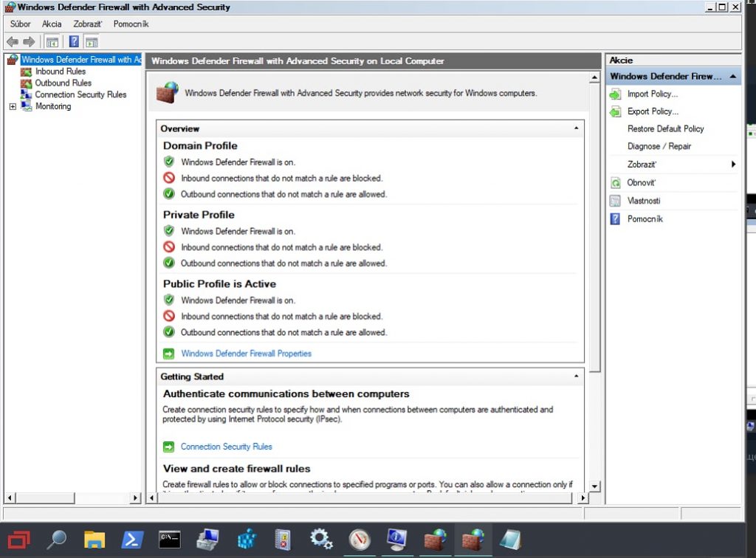Open the monitor info icon on taskbar
Image resolution: width=756 pixels, height=558 pixels.
(396, 540)
